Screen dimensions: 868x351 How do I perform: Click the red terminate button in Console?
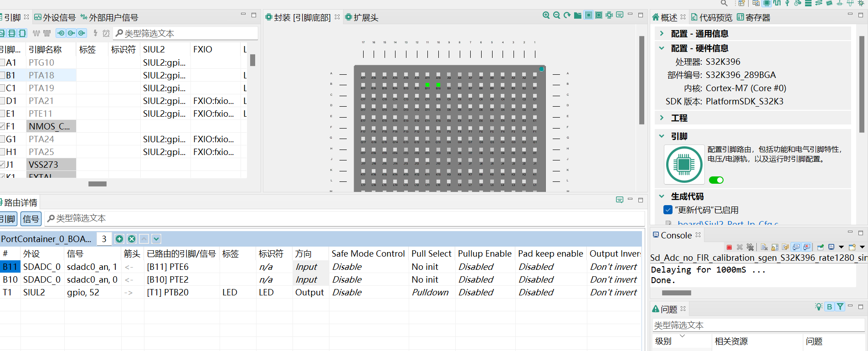coord(729,247)
